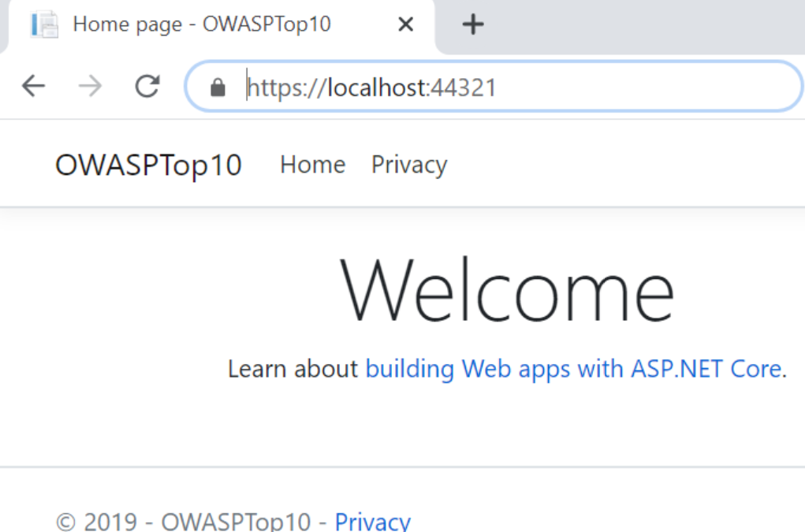Image resolution: width=805 pixels, height=532 pixels.
Task: Open a new browser tab
Action: [x=472, y=25]
